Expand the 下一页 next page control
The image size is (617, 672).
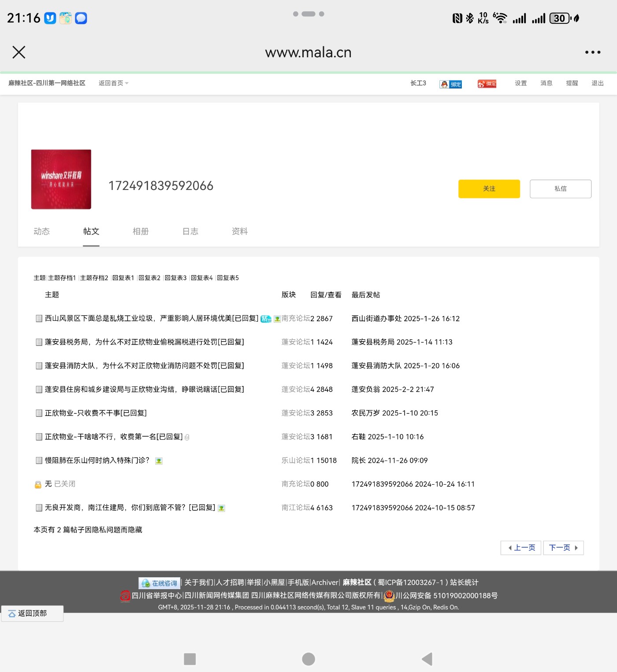(563, 548)
